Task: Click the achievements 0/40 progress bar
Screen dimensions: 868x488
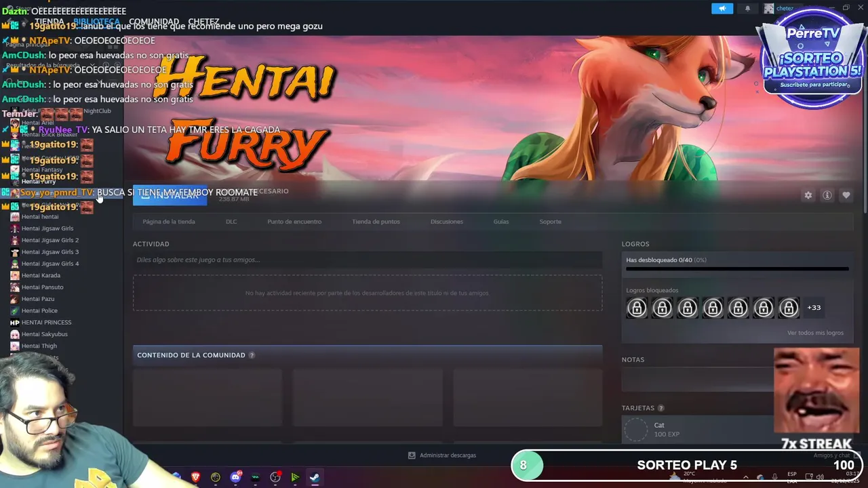Action: point(737,268)
